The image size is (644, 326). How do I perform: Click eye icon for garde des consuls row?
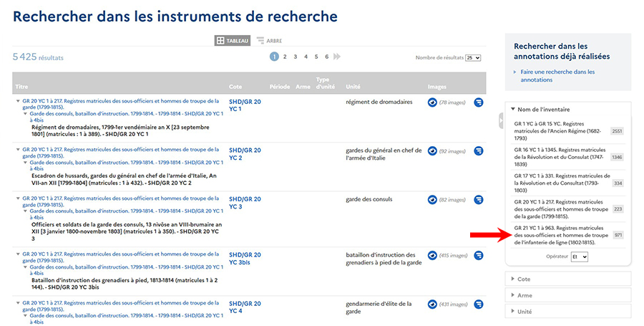point(432,200)
